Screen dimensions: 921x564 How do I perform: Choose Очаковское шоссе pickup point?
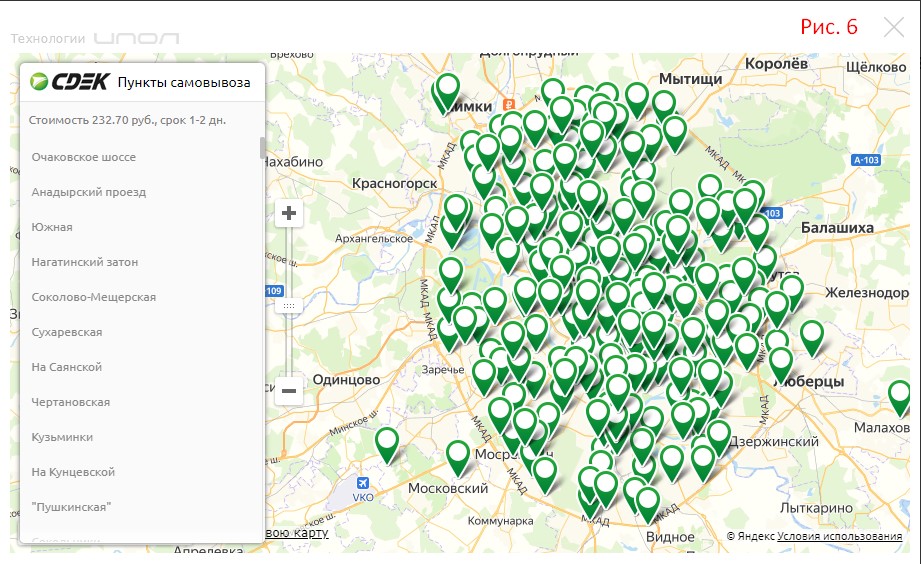84,157
